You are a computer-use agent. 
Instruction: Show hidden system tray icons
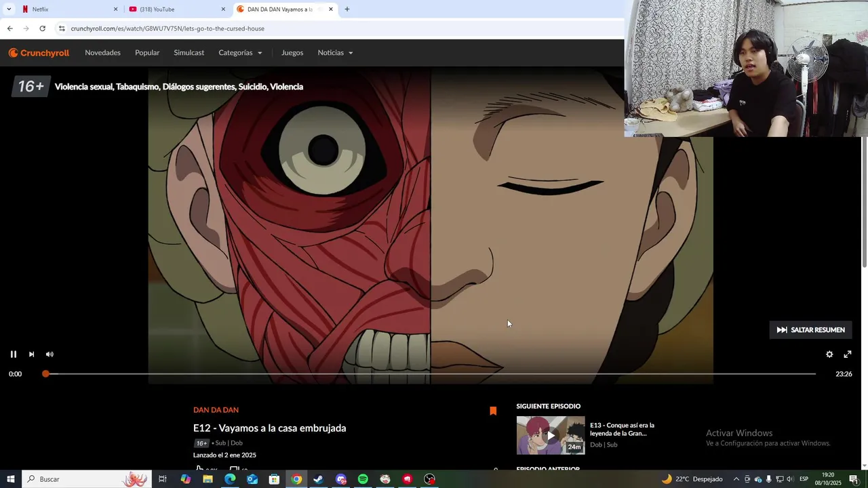(736, 479)
